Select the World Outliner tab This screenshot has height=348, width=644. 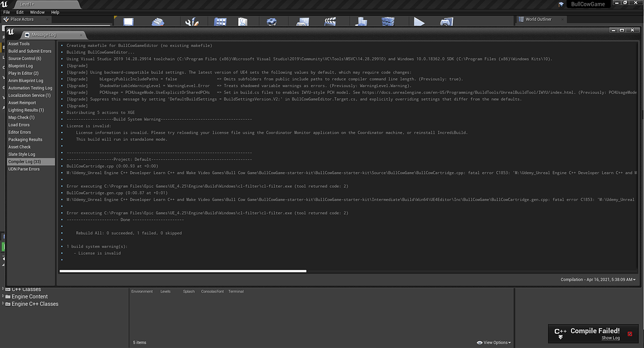click(x=541, y=19)
